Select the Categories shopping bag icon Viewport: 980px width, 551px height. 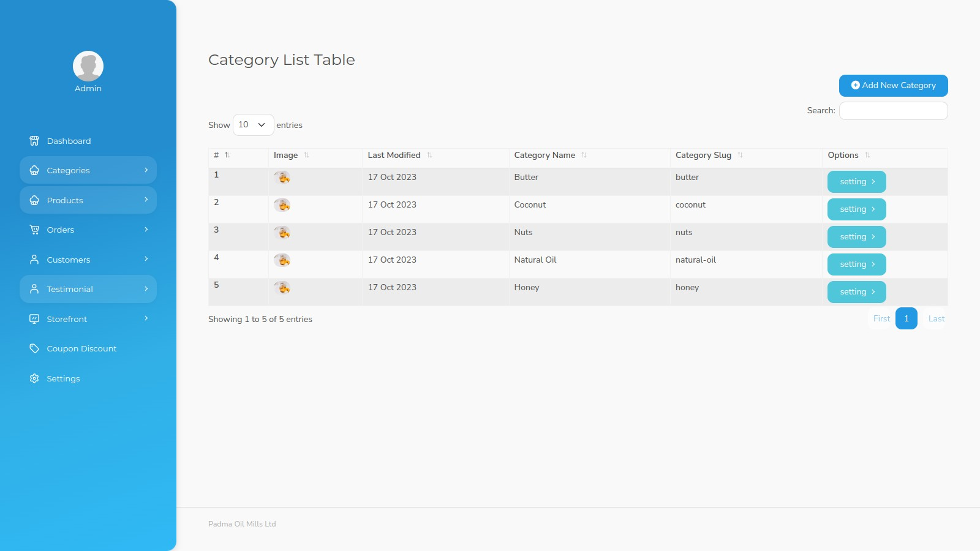(34, 170)
